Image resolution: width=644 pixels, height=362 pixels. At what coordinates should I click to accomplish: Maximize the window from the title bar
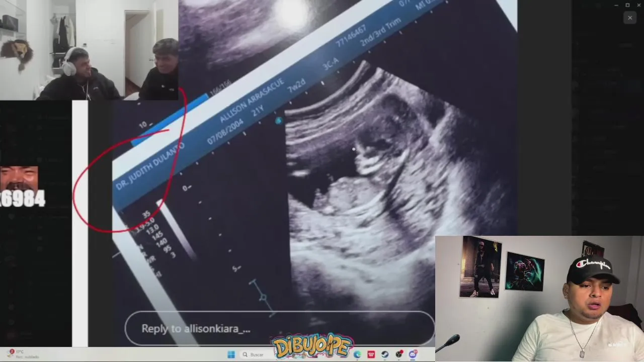[627, 5]
